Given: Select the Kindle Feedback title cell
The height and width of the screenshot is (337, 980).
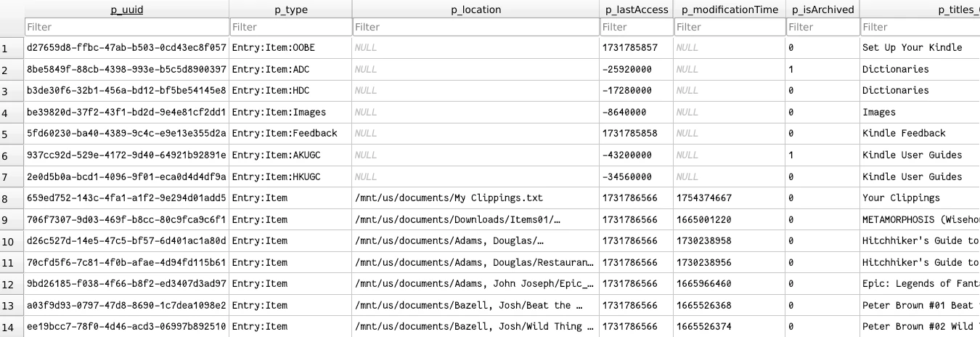Looking at the screenshot, I should point(920,134).
